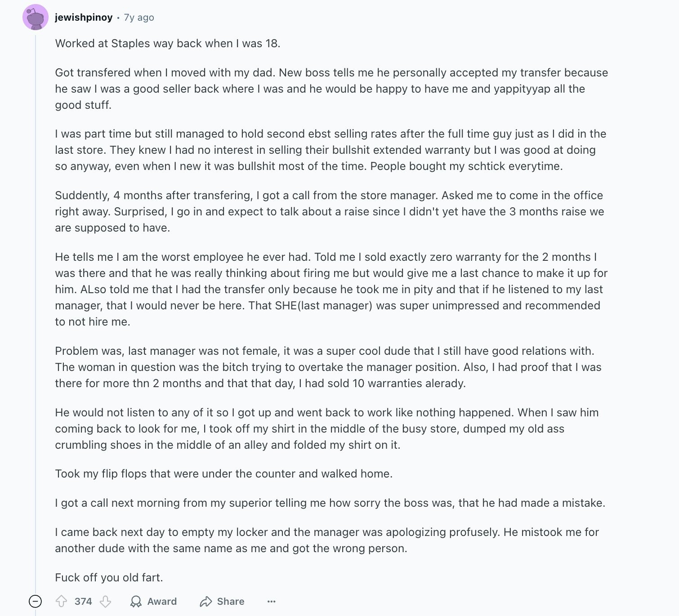Click the Share arrow icon
Image resolution: width=679 pixels, height=616 pixels.
click(x=205, y=601)
